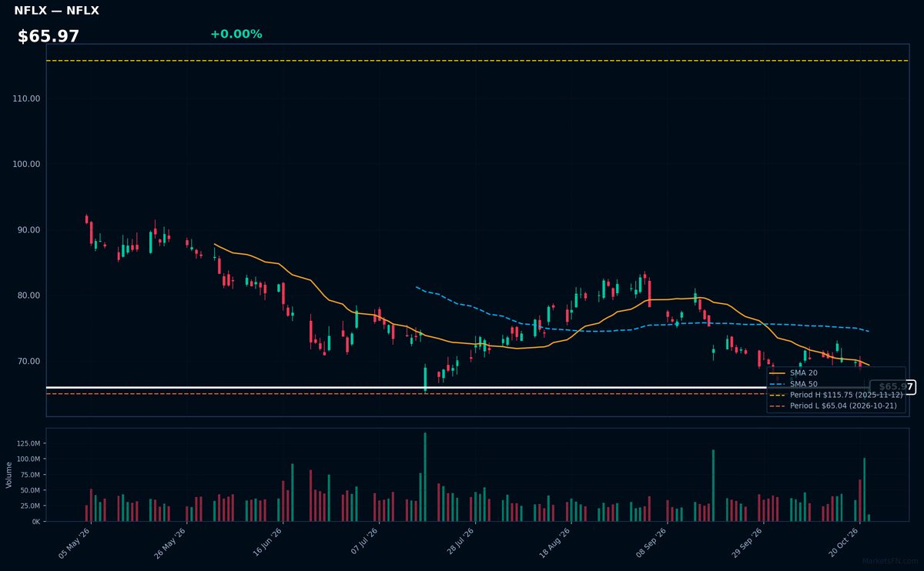Click the 29 Sep '26 date label
The image size is (924, 571).
click(746, 543)
